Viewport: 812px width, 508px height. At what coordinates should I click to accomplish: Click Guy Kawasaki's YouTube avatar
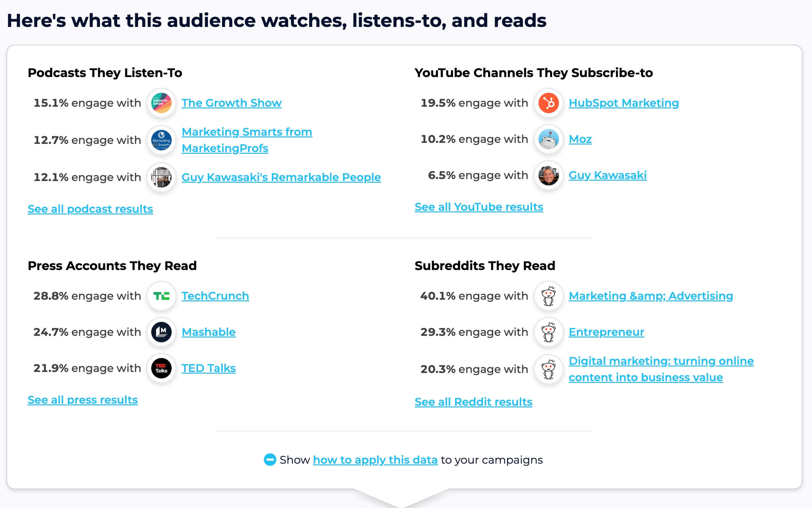(549, 175)
